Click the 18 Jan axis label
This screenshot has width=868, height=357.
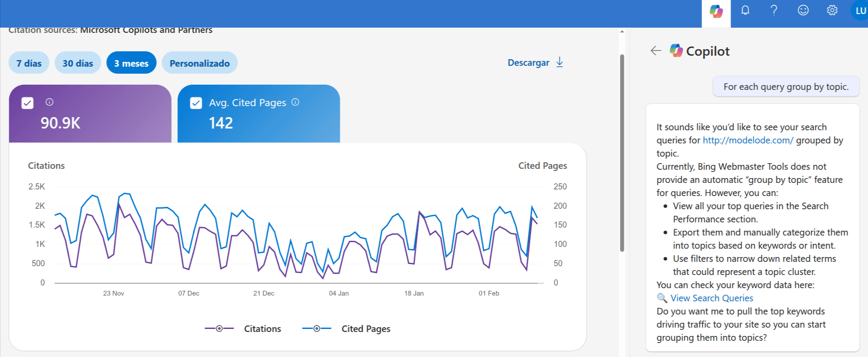pyautogui.click(x=414, y=293)
